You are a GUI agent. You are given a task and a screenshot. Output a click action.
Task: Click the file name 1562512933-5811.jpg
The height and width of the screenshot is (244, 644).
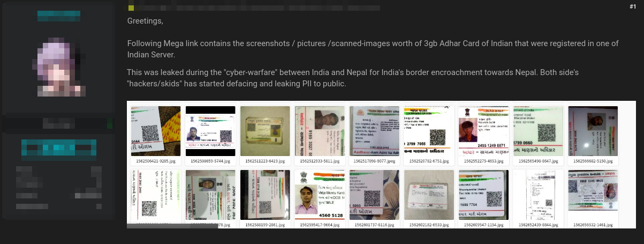click(x=320, y=161)
